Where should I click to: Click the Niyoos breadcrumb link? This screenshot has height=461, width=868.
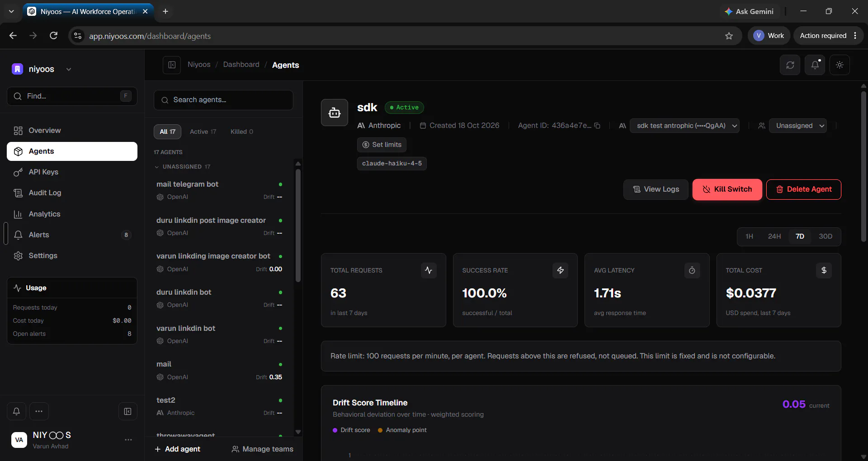pos(199,65)
